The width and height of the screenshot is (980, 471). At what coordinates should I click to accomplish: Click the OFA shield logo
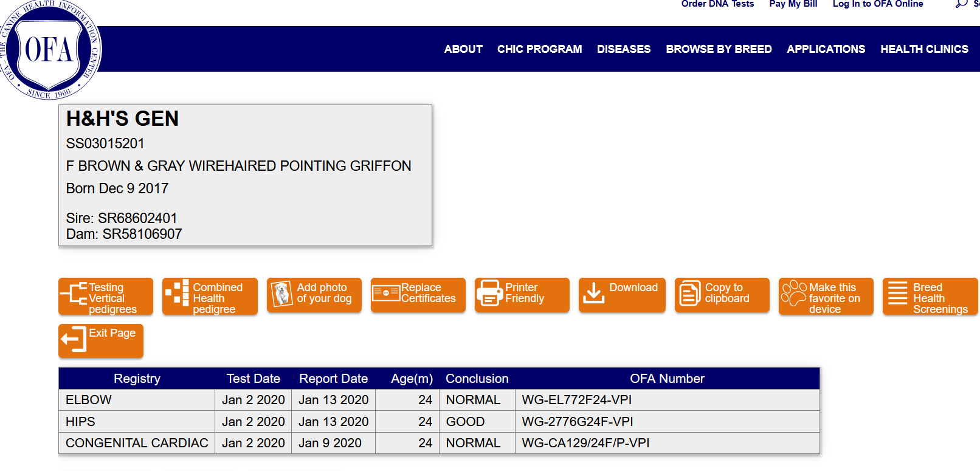[49, 50]
